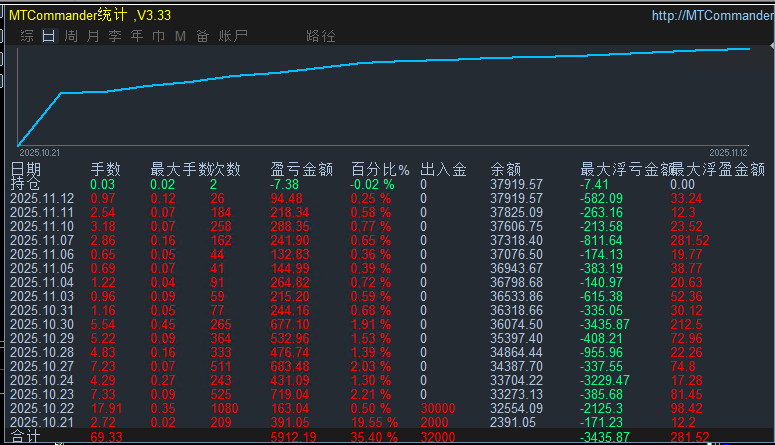Click the 盈亏金额 column header
This screenshot has width=775, height=445.
pos(301,170)
